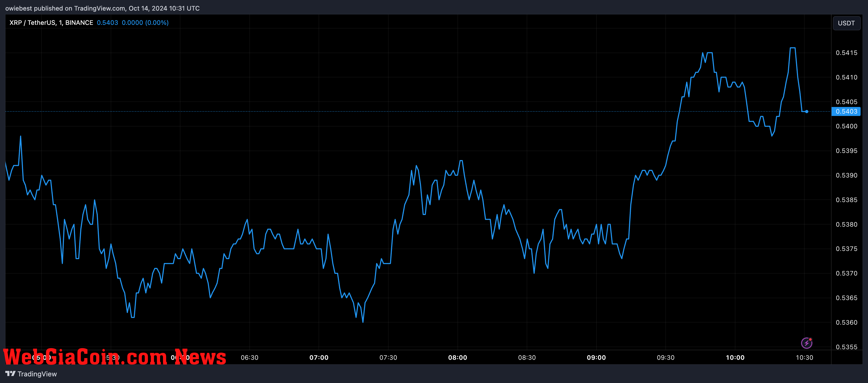Click the purple lightning flash icon

[x=806, y=343]
